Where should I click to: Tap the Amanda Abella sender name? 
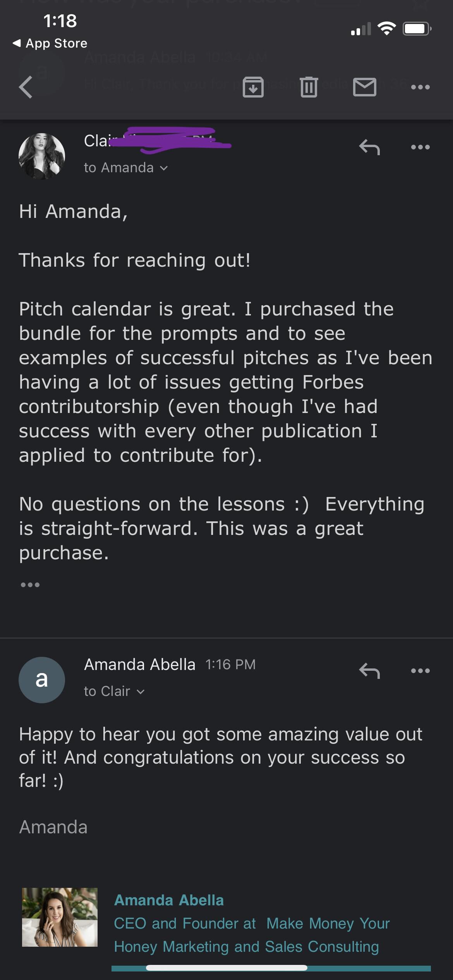click(x=139, y=665)
